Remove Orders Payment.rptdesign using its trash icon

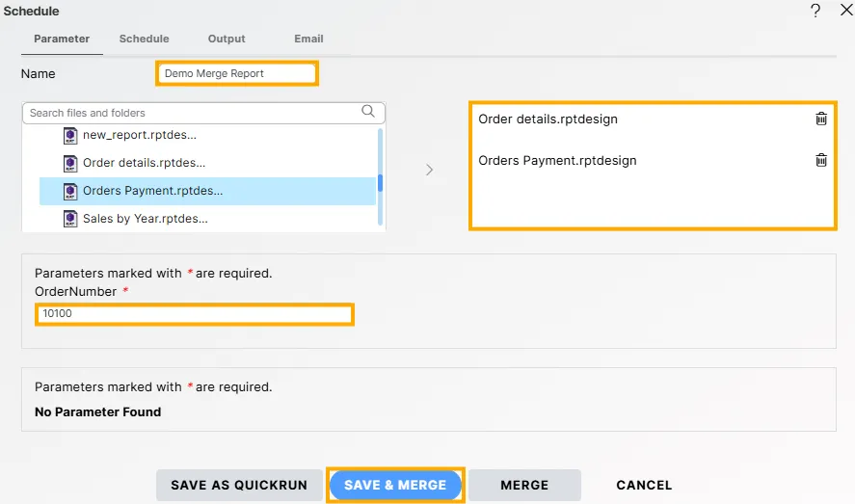820,161
